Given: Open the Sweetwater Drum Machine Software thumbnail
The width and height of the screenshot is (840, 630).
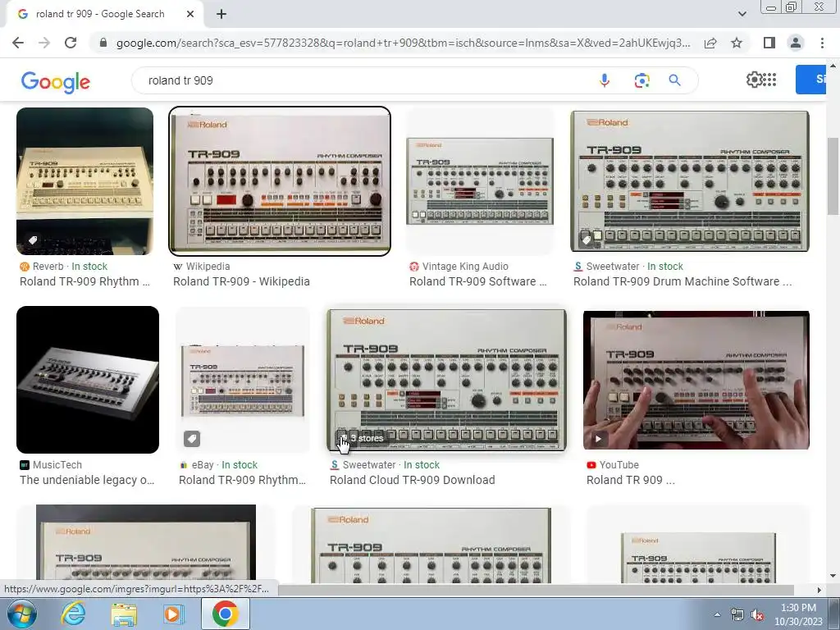Looking at the screenshot, I should pyautogui.click(x=690, y=181).
